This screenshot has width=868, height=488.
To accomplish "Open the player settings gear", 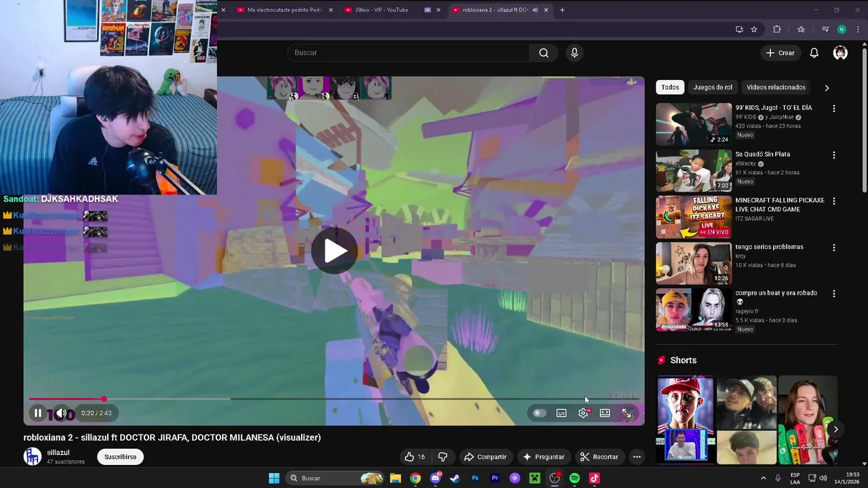I will 583,413.
